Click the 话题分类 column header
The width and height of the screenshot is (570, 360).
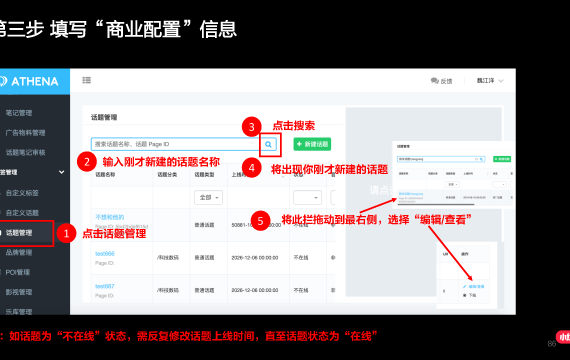[x=167, y=175]
